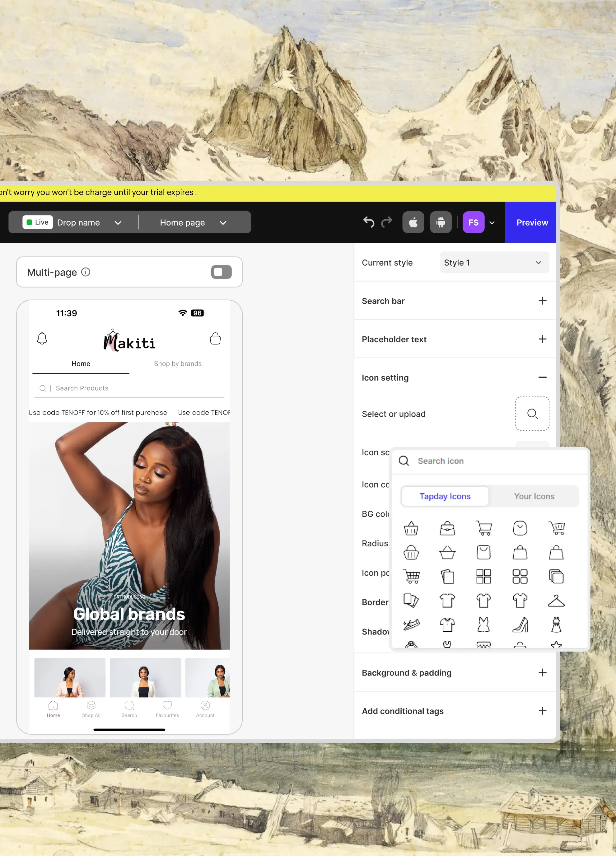This screenshot has height=856, width=616.
Task: Click the notification bell in phone preview
Action: coord(42,338)
